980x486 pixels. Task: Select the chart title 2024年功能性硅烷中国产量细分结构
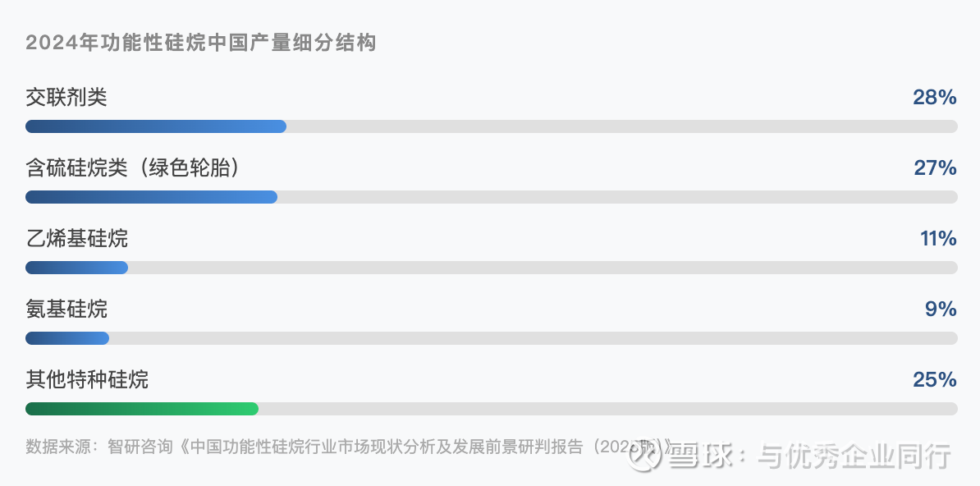click(201, 43)
